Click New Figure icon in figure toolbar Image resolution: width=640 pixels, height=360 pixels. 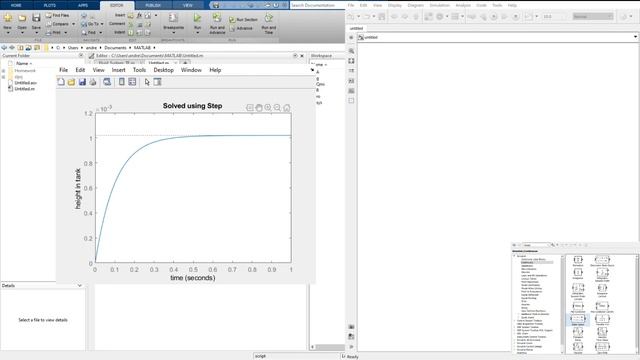click(61, 82)
